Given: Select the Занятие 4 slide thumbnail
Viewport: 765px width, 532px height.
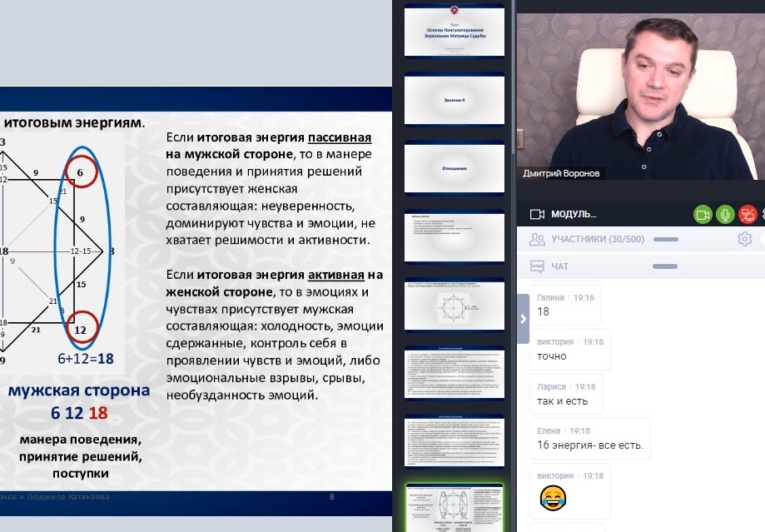Looking at the screenshot, I should pyautogui.click(x=455, y=100).
